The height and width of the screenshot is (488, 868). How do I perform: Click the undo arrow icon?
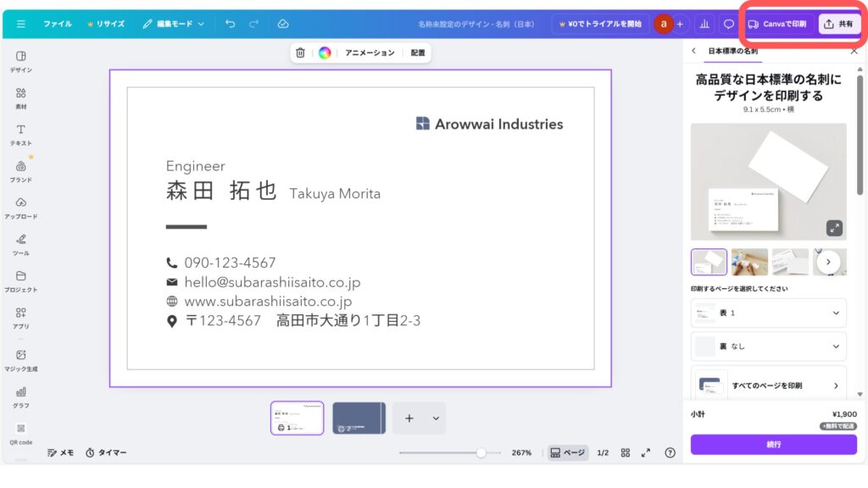tap(231, 24)
